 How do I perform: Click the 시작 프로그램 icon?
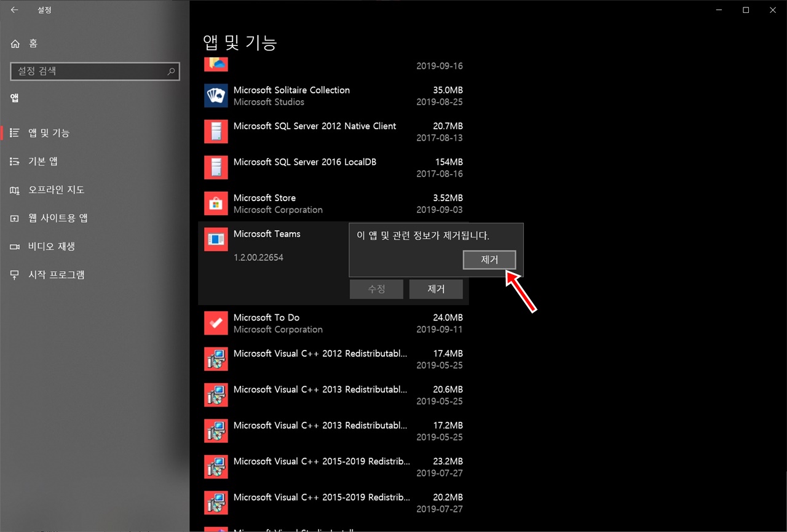pos(15,275)
